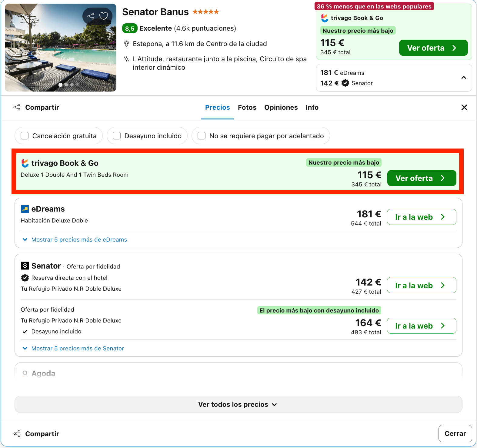477x448 pixels.
Task: Click Ver oferta in top price box
Action: pos(433,48)
